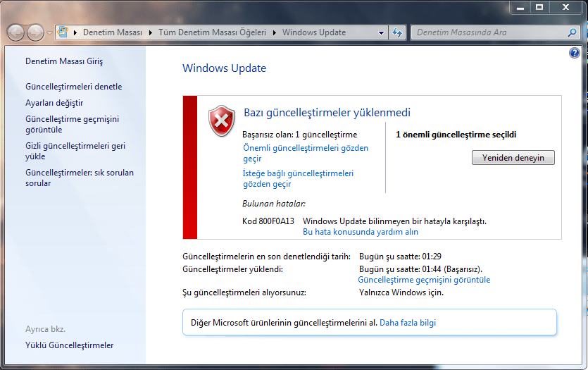Open the address bar history dropdown
Image resolution: width=588 pixels, height=370 pixels.
(x=381, y=32)
